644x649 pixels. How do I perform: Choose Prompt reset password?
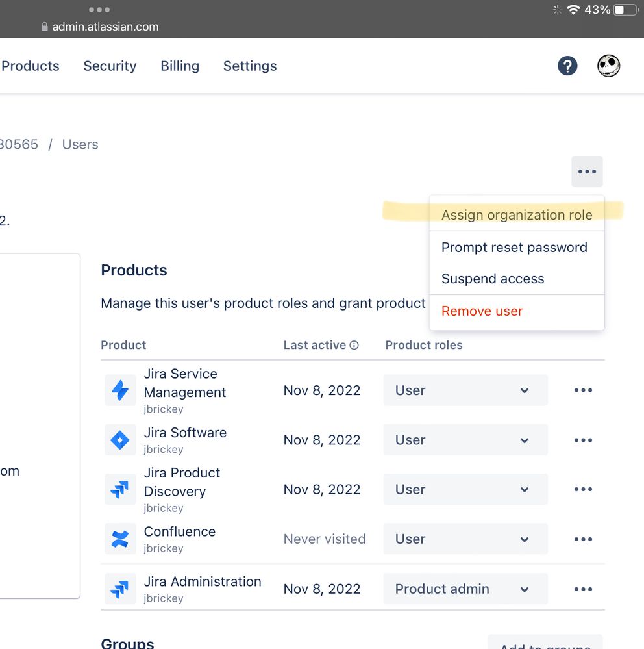(x=517, y=247)
